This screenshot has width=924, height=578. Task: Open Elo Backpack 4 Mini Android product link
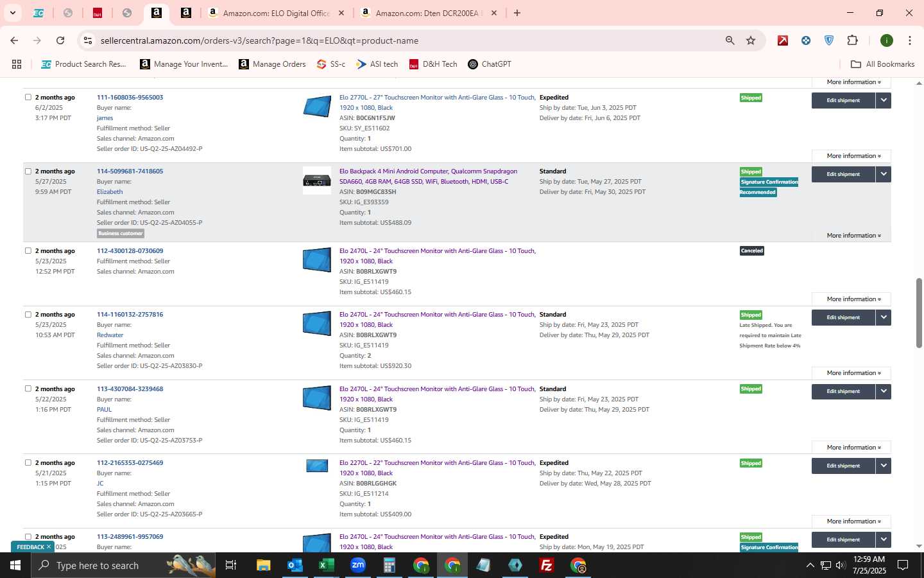(x=428, y=177)
